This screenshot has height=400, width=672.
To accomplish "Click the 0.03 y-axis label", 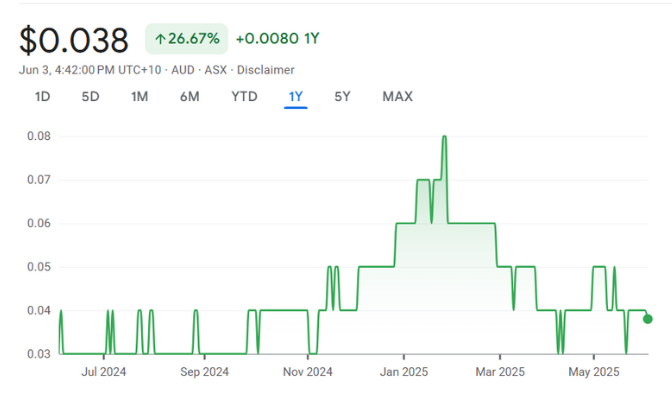I will click(39, 354).
